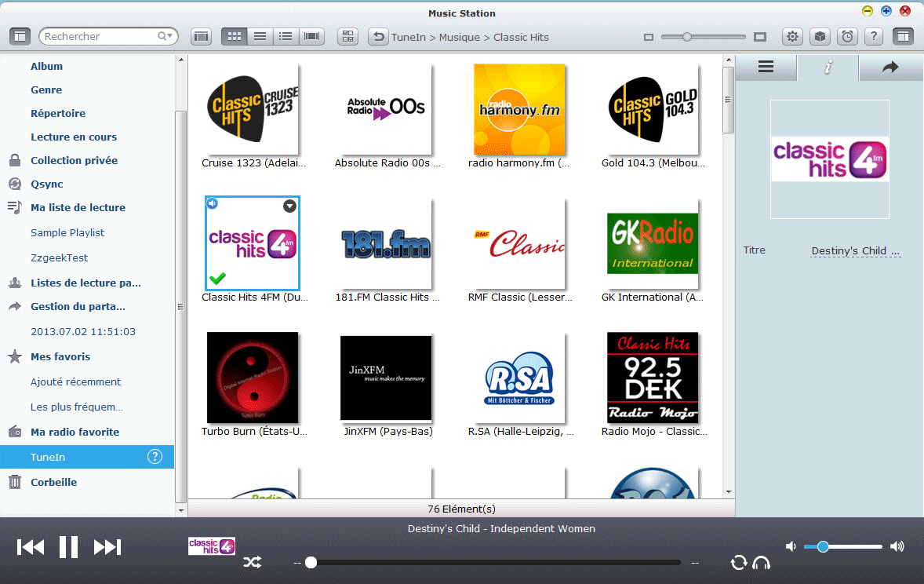This screenshot has width=924, height=584.
Task: Click the TuneIn help question mark icon
Action: [x=155, y=457]
